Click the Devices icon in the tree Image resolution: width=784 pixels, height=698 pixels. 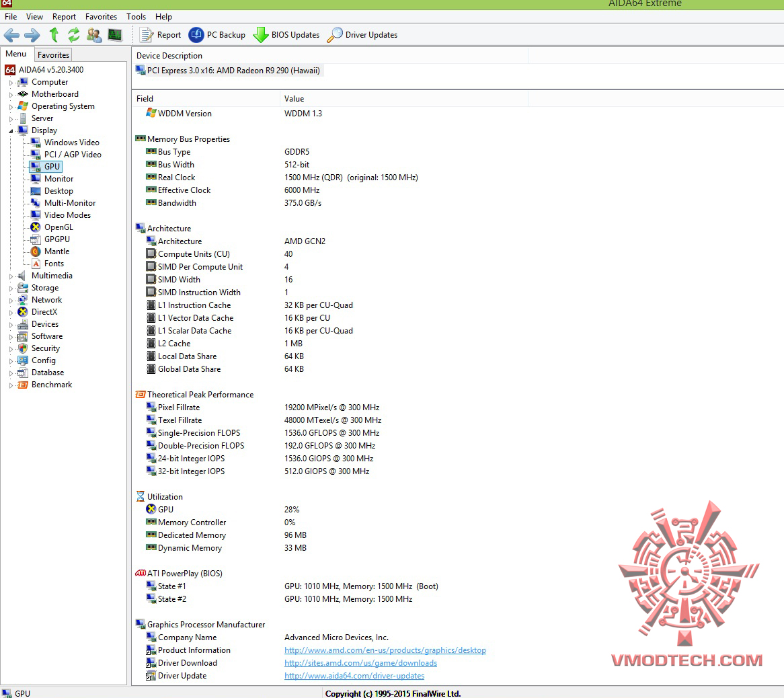click(22, 324)
